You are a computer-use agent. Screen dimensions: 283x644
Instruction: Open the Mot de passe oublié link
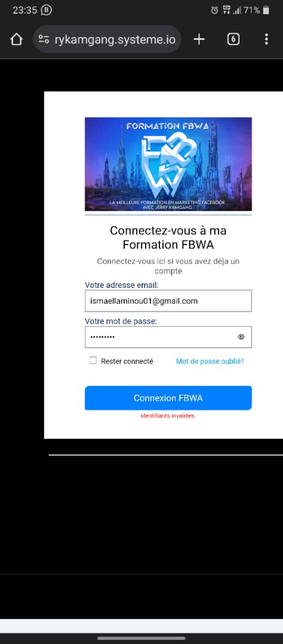[x=210, y=361]
